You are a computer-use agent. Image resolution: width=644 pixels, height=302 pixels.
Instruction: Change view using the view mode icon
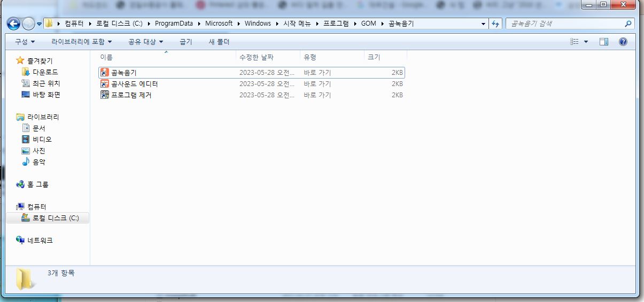[x=574, y=42]
